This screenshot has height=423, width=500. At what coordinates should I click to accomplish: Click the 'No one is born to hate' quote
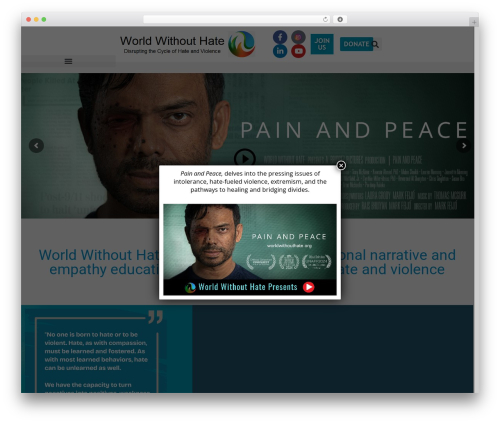96,351
